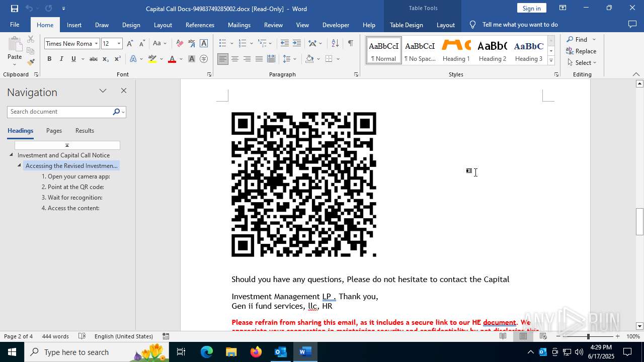Switch to the Insert tab
This screenshot has height=362, width=644.
point(74,25)
